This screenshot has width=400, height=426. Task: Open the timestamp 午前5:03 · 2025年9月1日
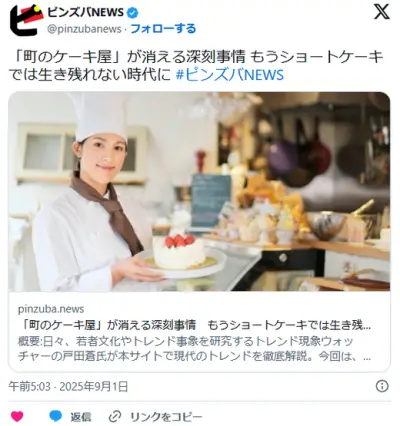(68, 387)
